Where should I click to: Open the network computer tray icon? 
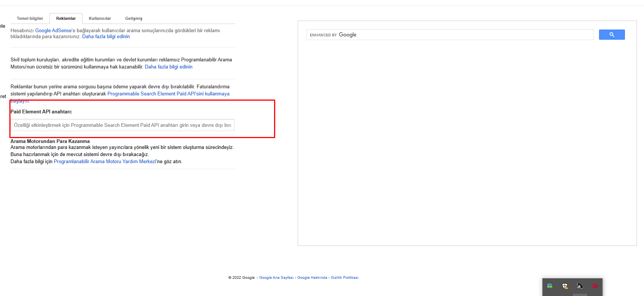pyautogui.click(x=550, y=286)
